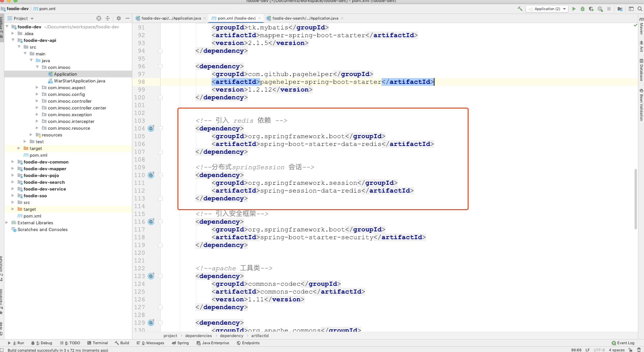
Task: Expand the External Libraries node
Action: pos(7,223)
